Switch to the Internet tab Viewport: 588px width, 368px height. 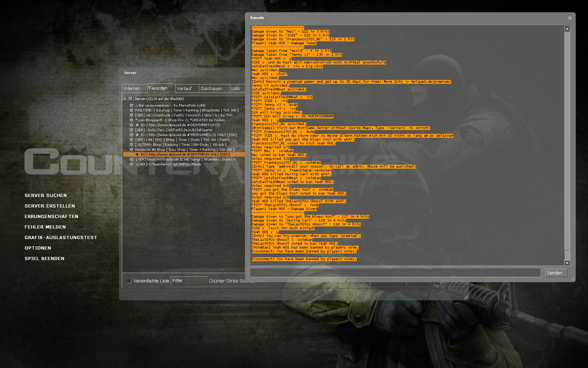pos(134,89)
